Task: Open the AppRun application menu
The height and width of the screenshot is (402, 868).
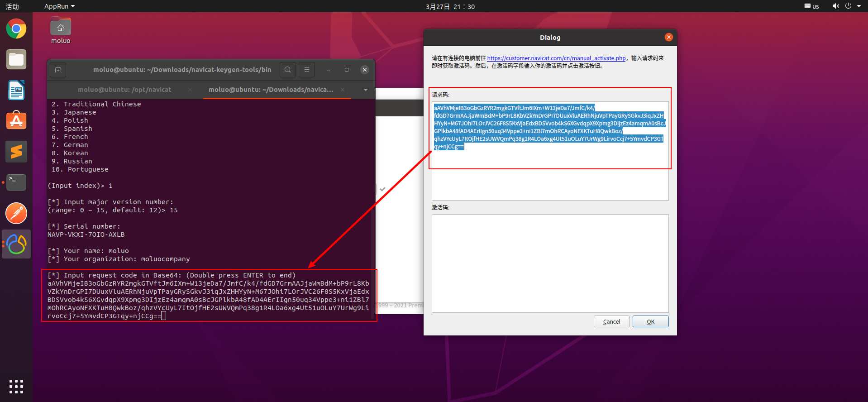Action: point(59,6)
